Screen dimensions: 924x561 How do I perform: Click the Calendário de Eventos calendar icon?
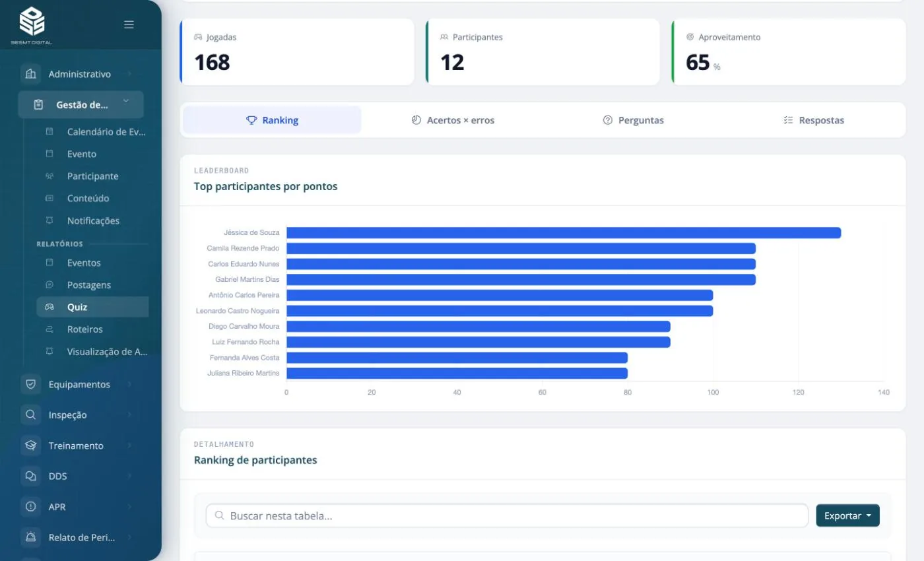click(x=49, y=131)
